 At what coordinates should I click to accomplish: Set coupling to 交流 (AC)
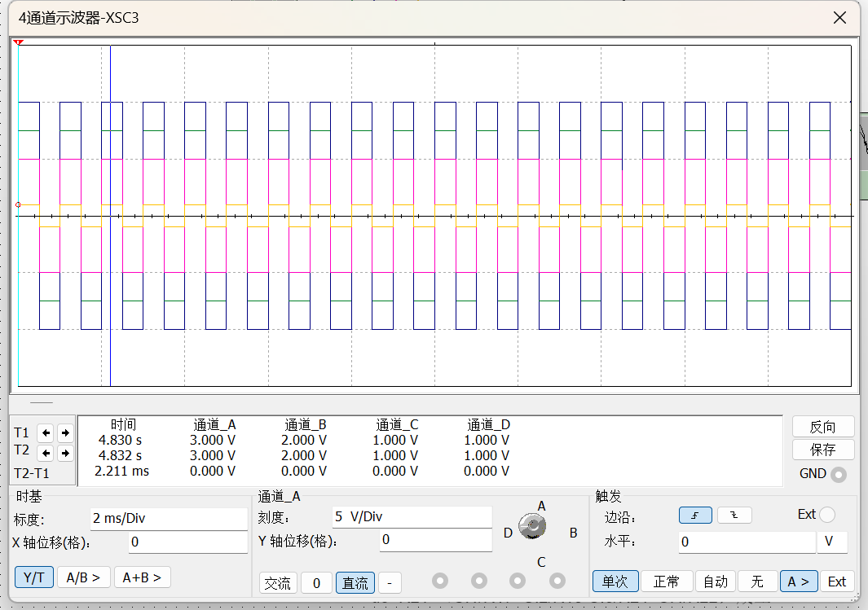pyautogui.click(x=278, y=583)
